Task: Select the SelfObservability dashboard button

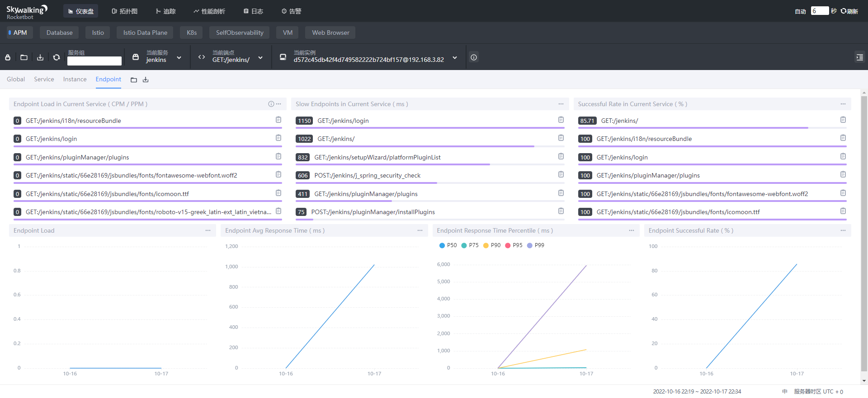Action: [x=240, y=33]
